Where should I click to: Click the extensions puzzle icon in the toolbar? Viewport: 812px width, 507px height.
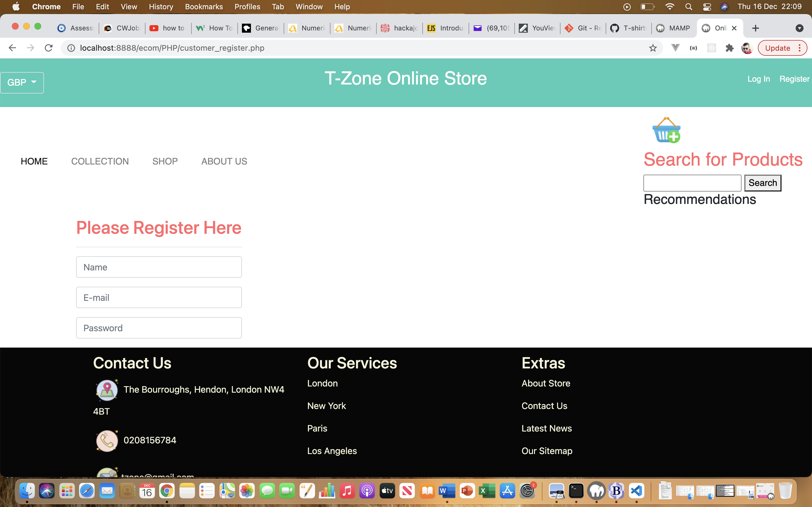[729, 48]
